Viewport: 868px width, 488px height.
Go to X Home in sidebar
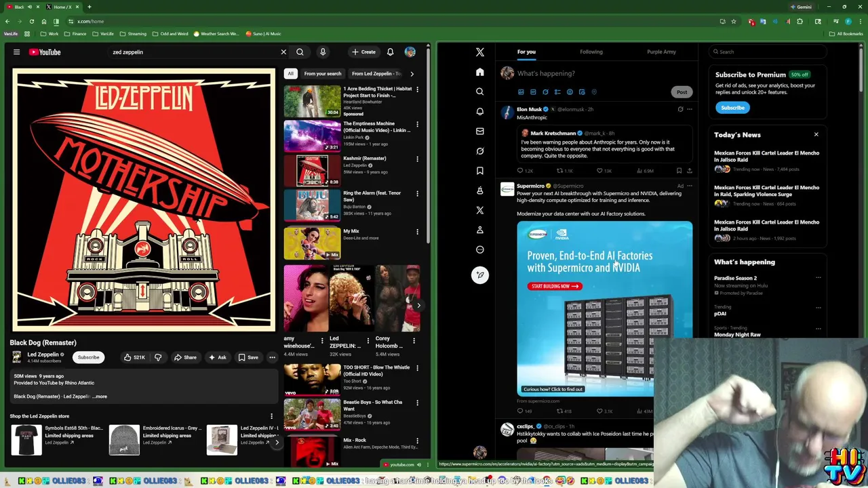point(479,72)
